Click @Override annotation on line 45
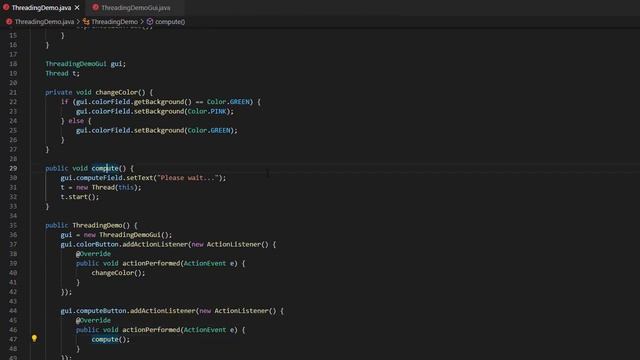The height and width of the screenshot is (360, 640). tap(93, 320)
